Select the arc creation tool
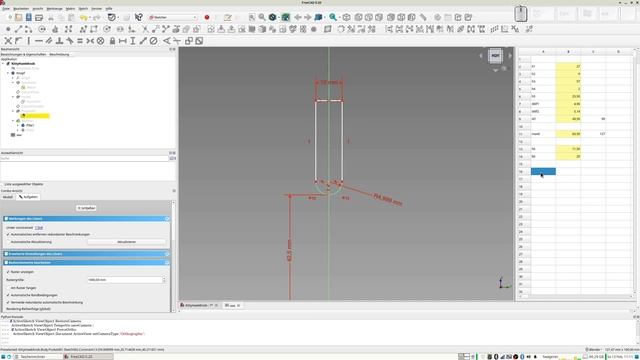 click(x=28, y=29)
